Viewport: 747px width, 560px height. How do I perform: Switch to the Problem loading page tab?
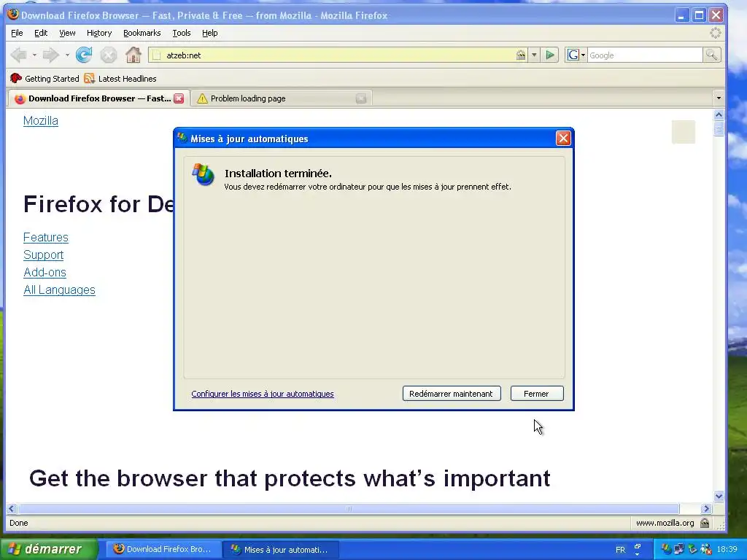click(281, 98)
